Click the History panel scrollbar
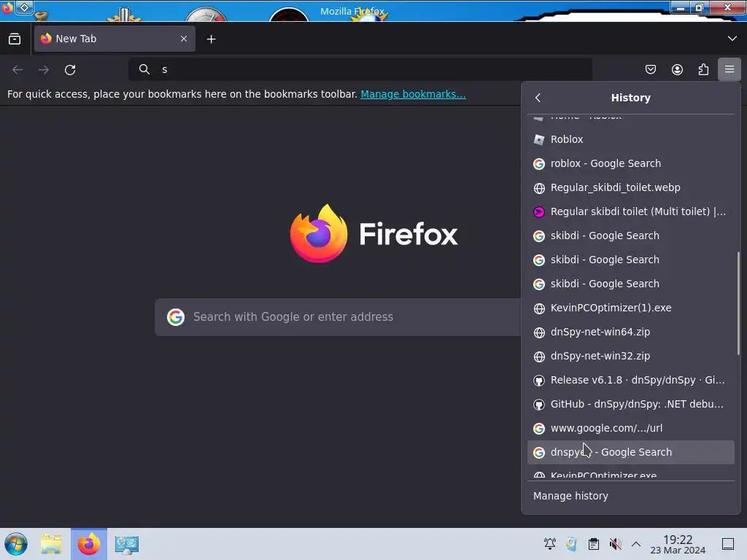Screen dimensions: 747x560 click(x=738, y=303)
